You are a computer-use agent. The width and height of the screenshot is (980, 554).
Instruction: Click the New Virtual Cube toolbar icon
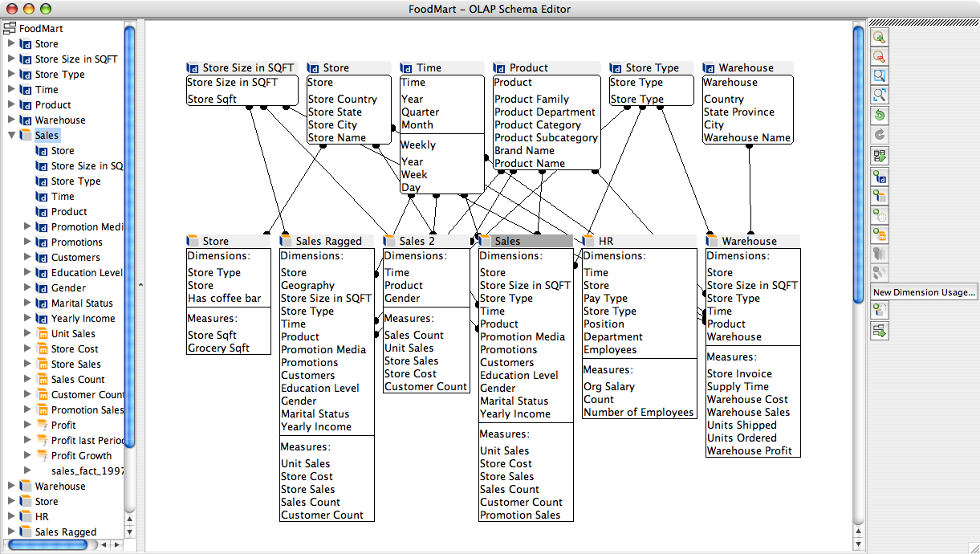click(x=880, y=215)
